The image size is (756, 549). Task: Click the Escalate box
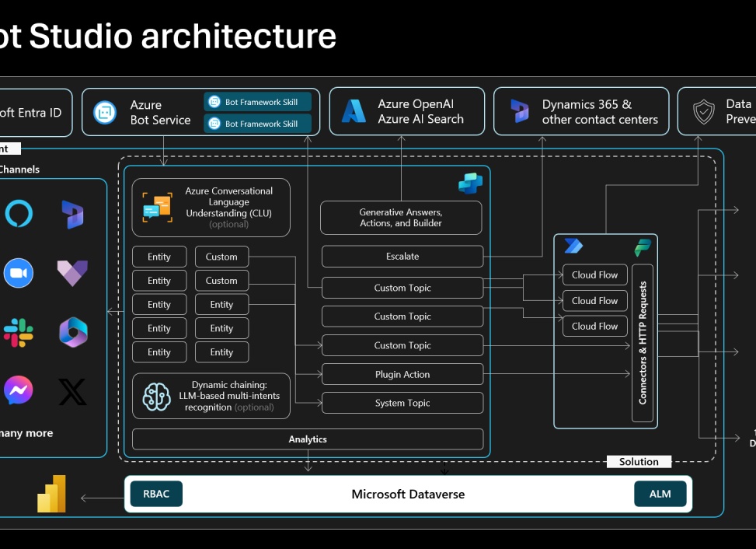[x=402, y=256]
